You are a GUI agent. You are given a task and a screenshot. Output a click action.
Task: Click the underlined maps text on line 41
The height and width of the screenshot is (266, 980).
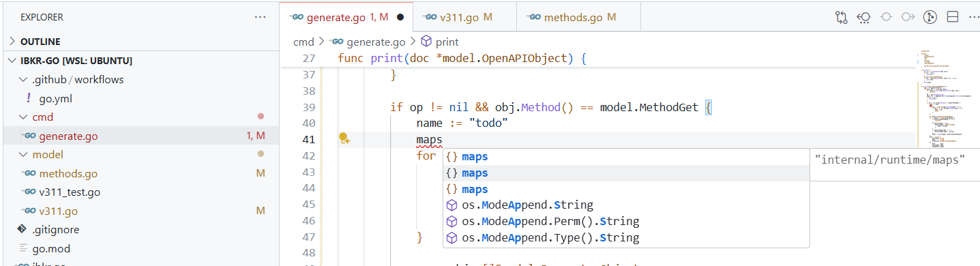[x=429, y=140]
